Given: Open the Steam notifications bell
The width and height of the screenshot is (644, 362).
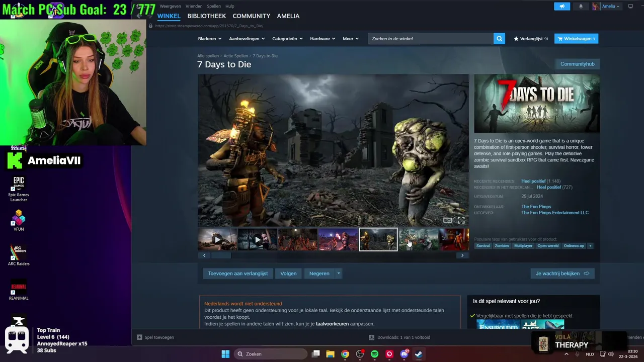Looking at the screenshot, I should tap(581, 7).
